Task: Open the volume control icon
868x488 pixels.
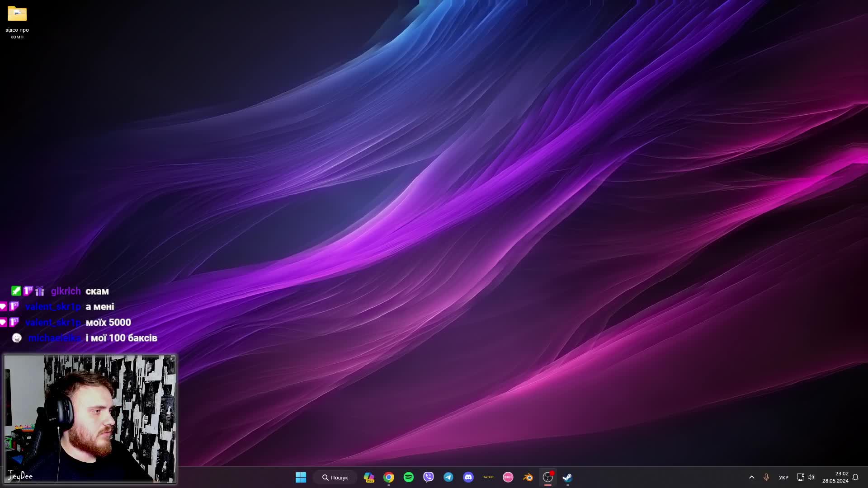Action: (x=811, y=477)
